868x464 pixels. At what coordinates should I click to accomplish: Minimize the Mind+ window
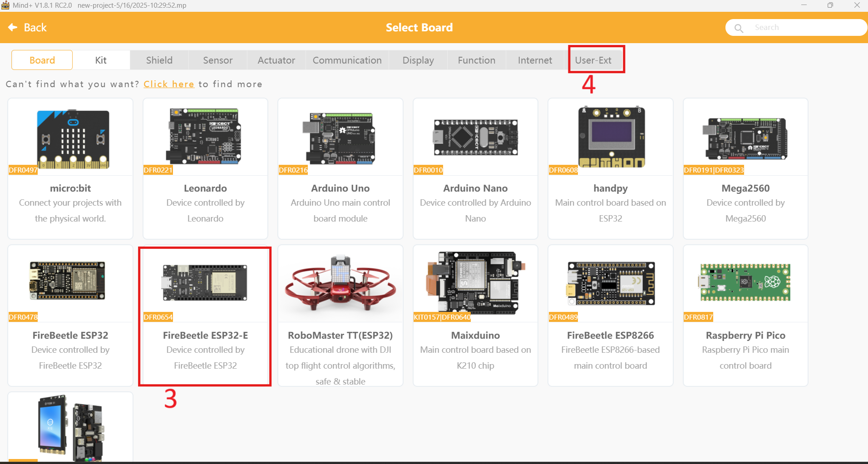804,5
